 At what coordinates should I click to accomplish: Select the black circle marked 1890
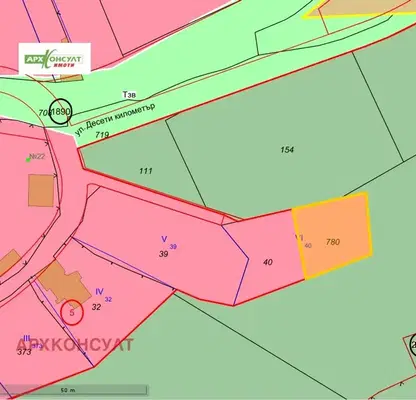point(61,112)
